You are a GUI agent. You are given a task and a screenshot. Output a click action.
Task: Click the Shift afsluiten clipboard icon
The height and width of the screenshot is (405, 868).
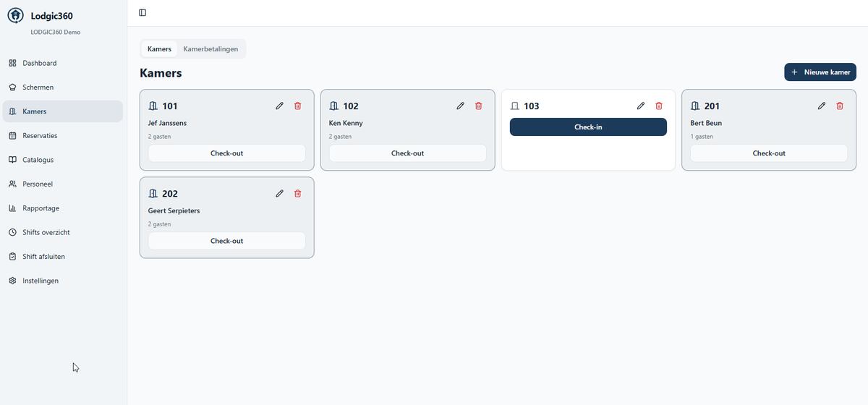point(12,257)
